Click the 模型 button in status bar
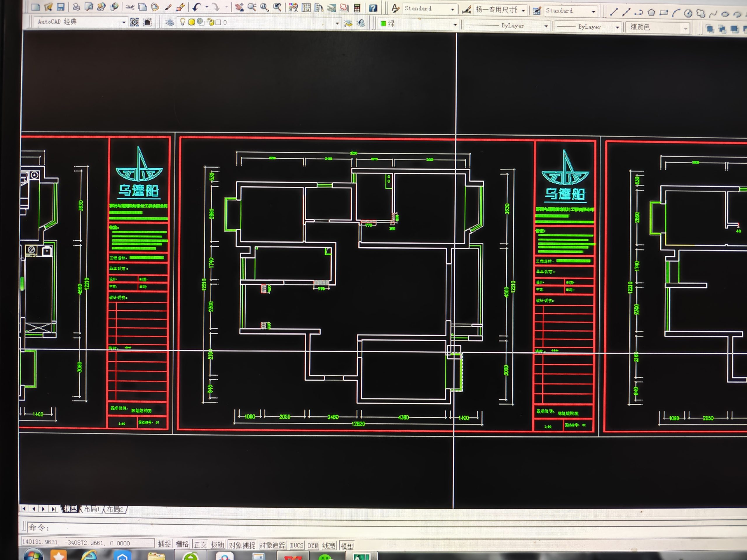This screenshot has width=747, height=560. click(x=347, y=545)
